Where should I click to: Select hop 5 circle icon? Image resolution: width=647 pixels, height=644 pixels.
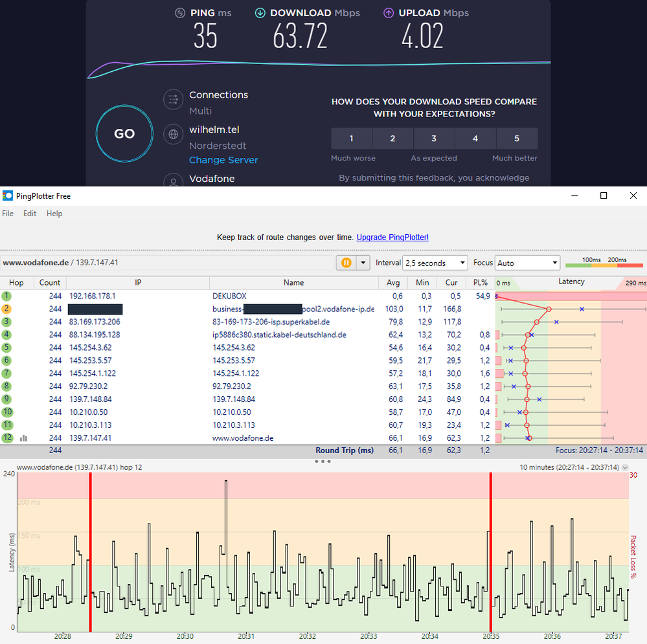click(x=6, y=348)
